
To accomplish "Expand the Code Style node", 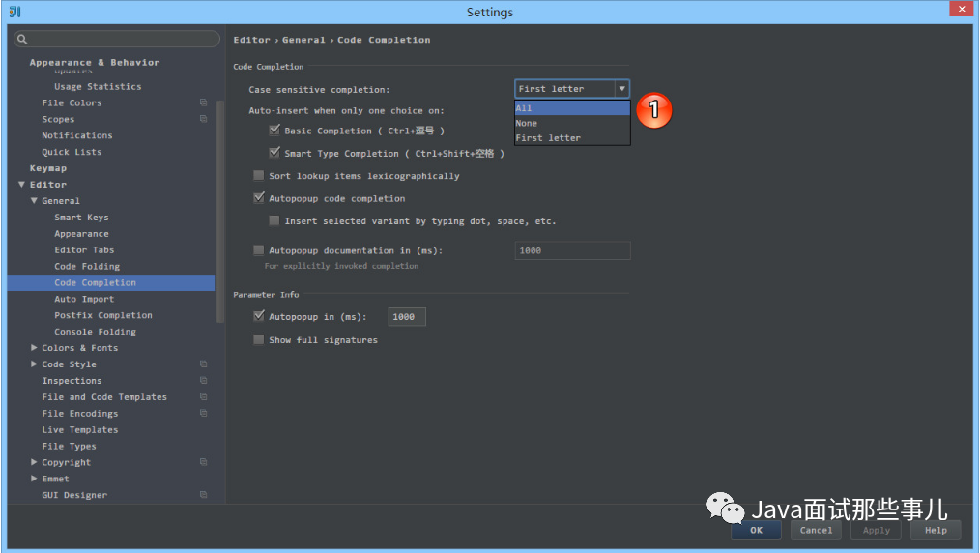I will click(x=34, y=364).
